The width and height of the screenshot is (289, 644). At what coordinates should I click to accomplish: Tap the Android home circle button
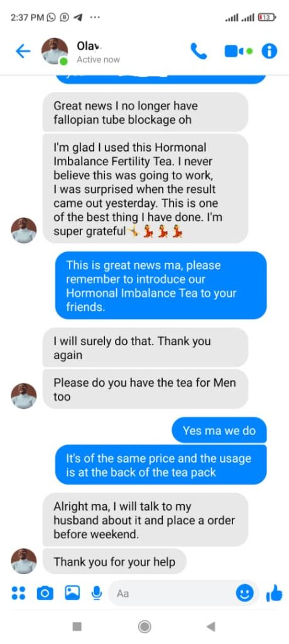coord(144,626)
